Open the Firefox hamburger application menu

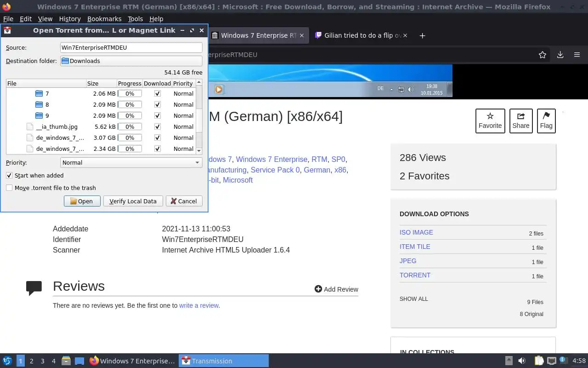click(x=577, y=55)
